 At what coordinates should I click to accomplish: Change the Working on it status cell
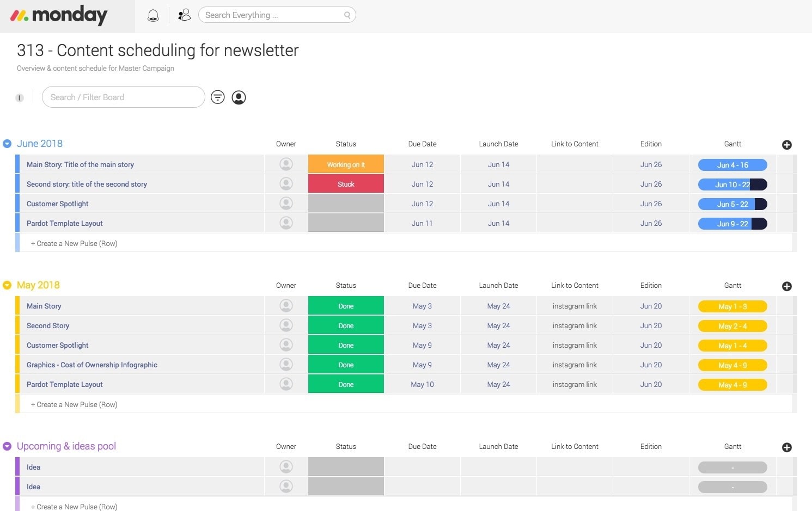point(346,164)
